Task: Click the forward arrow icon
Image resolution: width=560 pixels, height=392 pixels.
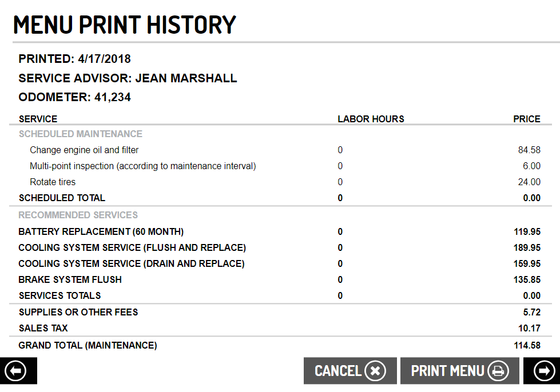Action: click(x=542, y=371)
